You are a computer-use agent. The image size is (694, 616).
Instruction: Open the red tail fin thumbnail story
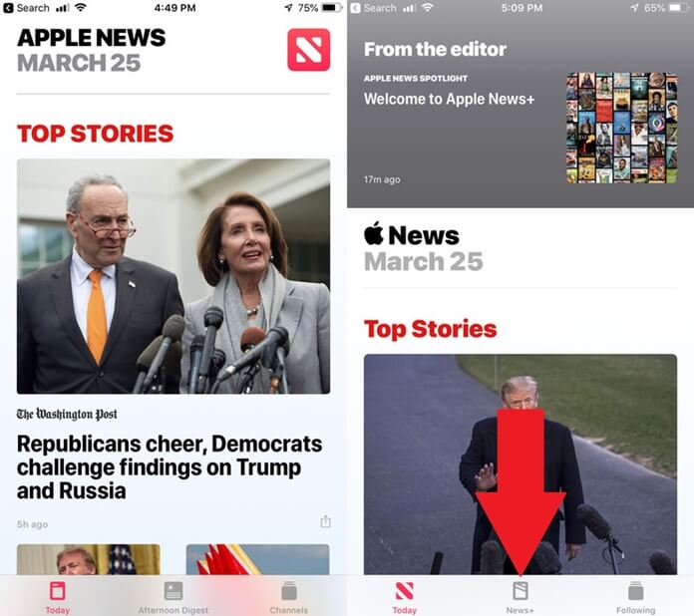(257, 559)
